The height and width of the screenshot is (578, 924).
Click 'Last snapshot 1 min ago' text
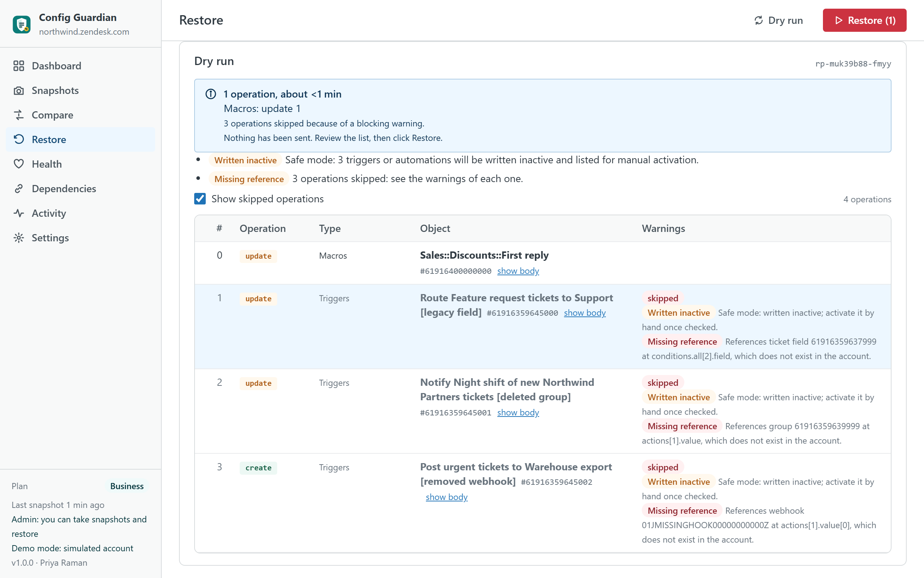point(58,505)
